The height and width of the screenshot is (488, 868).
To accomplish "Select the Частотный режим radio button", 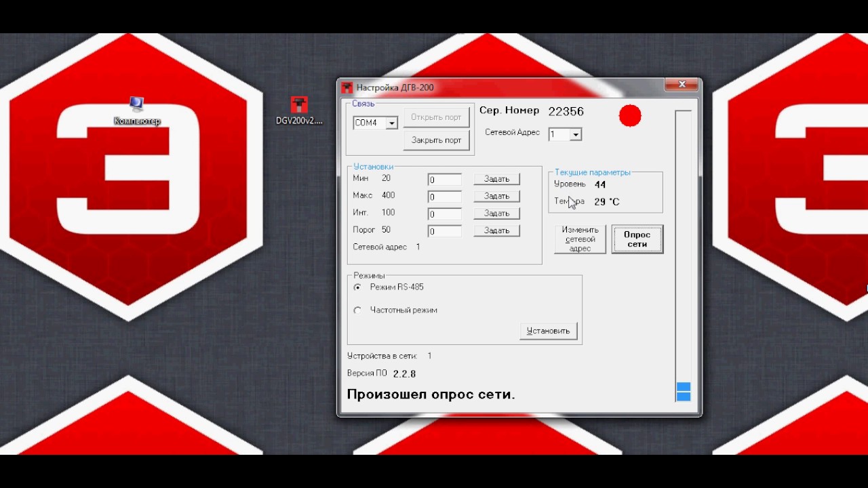I will click(357, 310).
